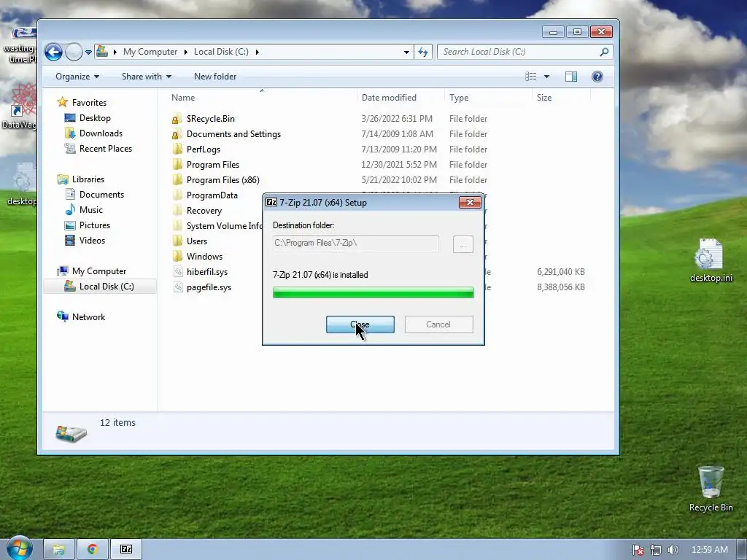747x560 pixels.
Task: Open the Organize menu
Action: pyautogui.click(x=77, y=77)
